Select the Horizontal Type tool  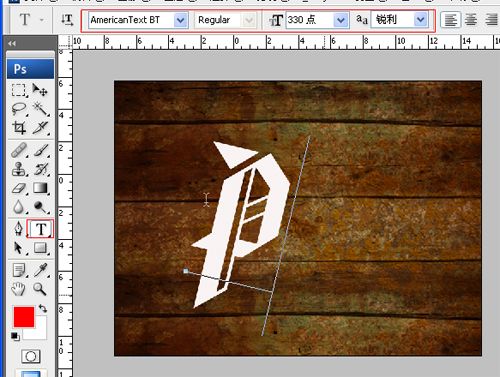[41, 229]
